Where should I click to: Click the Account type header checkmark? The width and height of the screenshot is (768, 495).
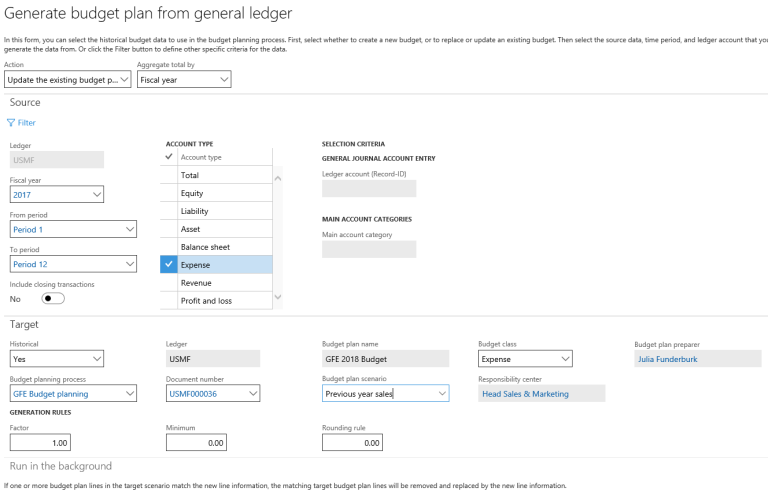[168, 157]
